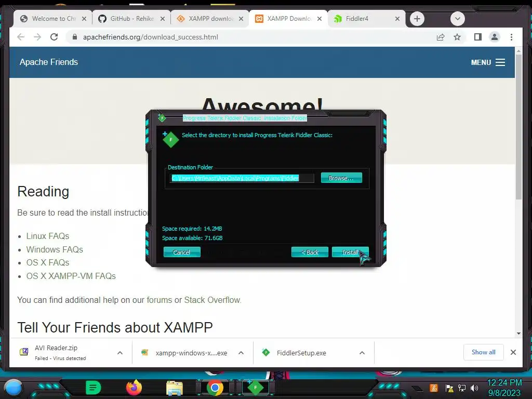Click the Fiddler title bar icon
Viewport: 532px width, 399px height.
(x=162, y=118)
